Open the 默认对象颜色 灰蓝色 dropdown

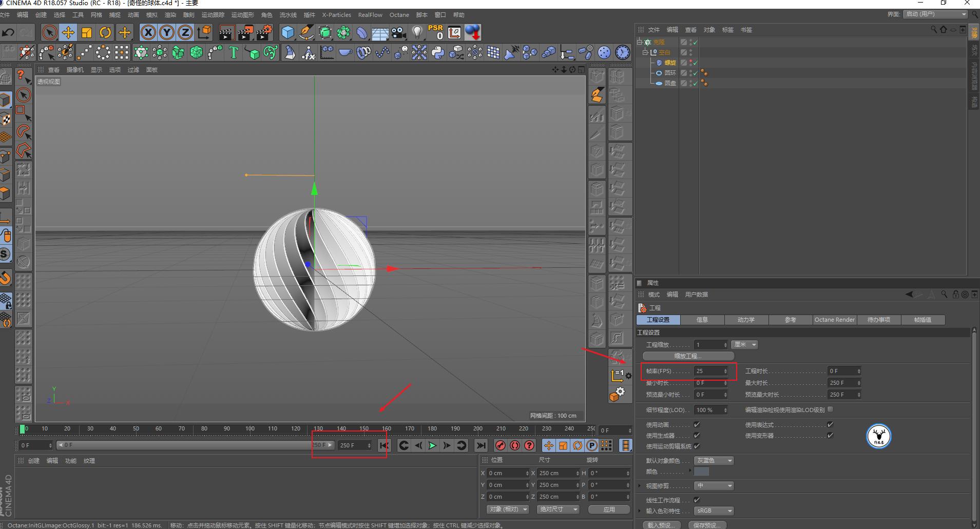(713, 460)
